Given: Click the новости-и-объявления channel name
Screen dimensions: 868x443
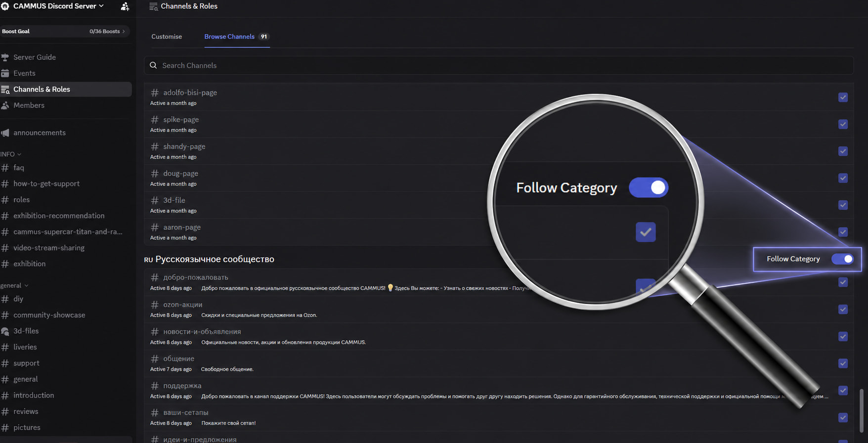Looking at the screenshot, I should 202,332.
